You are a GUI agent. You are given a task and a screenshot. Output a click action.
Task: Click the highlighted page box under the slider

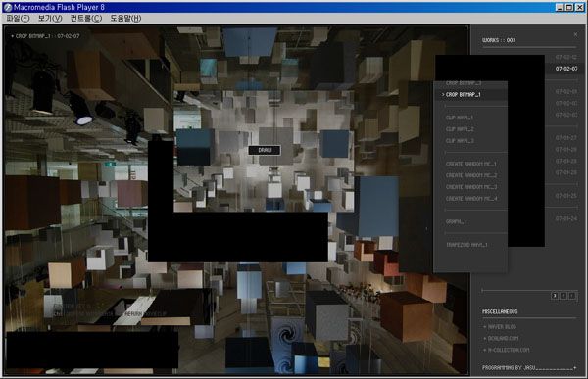point(555,296)
